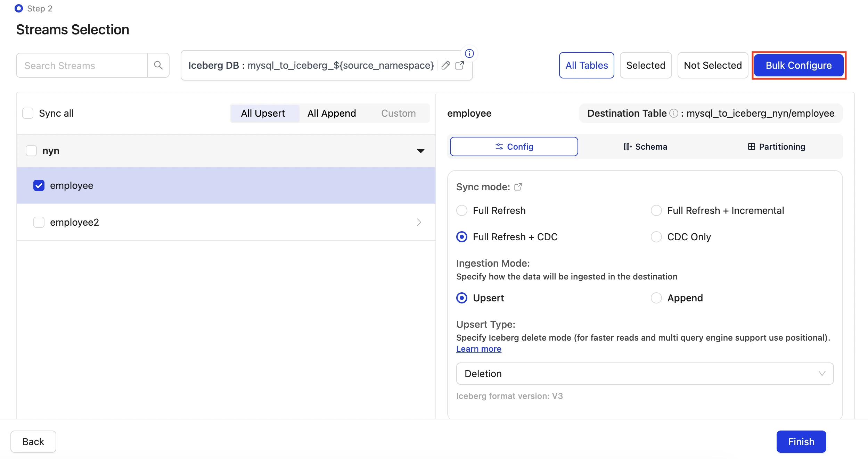Screen dimensions: 868x459
Task: Filter by All Tables
Action: pyautogui.click(x=587, y=65)
